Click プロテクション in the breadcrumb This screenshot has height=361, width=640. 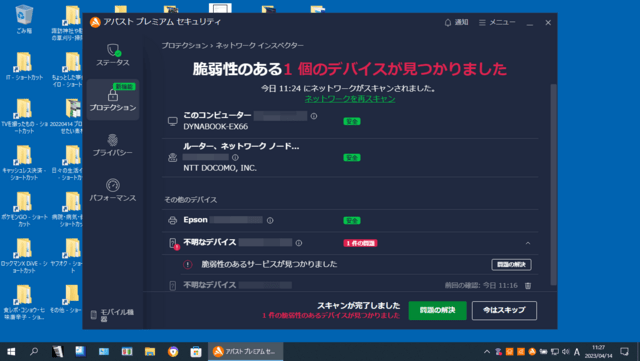tap(184, 45)
